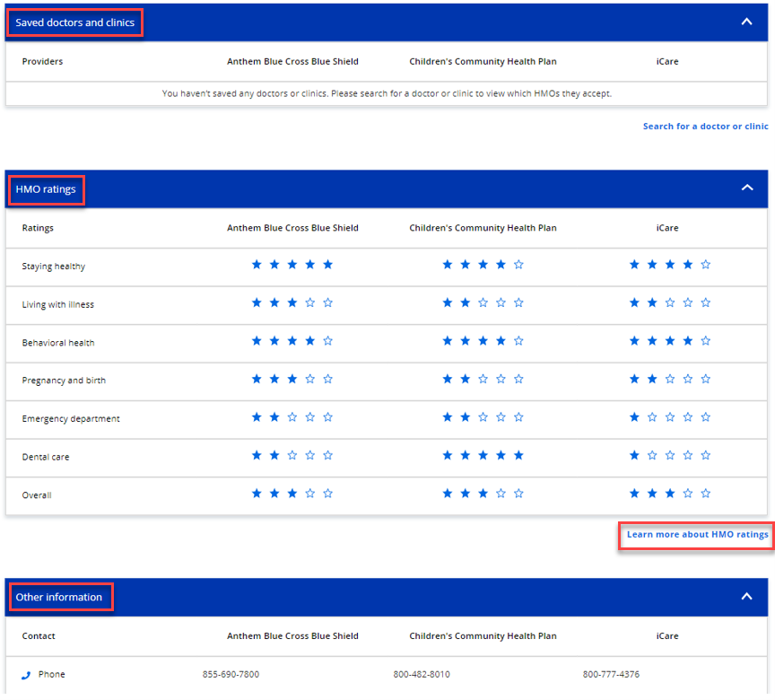This screenshot has height=700, width=775.
Task: Click the Dental care row label
Action: (46, 458)
